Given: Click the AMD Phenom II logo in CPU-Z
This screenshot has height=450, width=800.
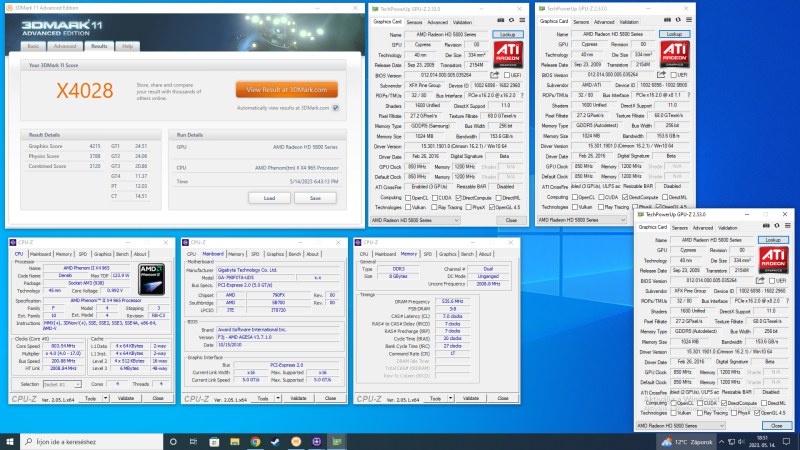Looking at the screenshot, I should 152,279.
